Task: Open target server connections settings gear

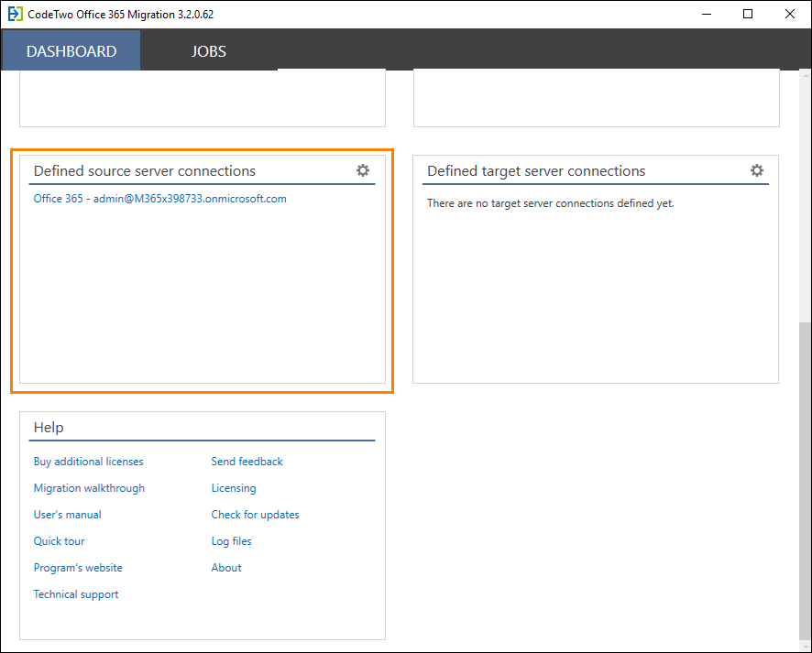Action: 757,170
